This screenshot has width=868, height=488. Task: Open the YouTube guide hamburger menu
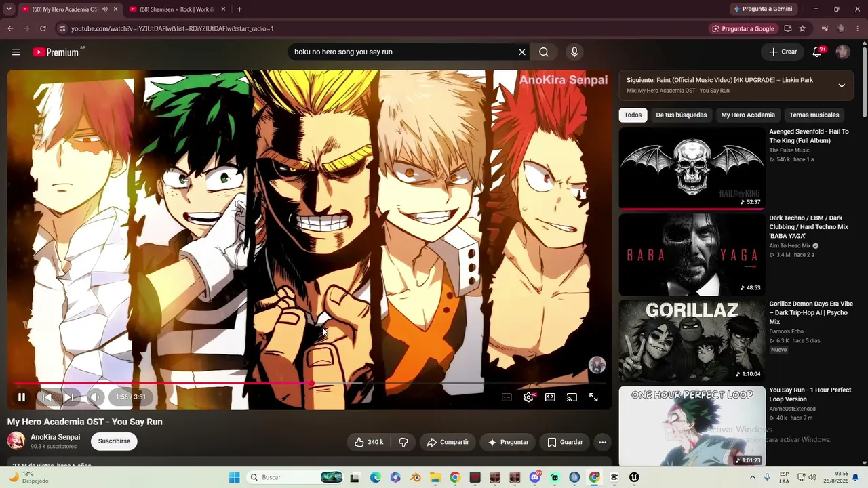[16, 52]
